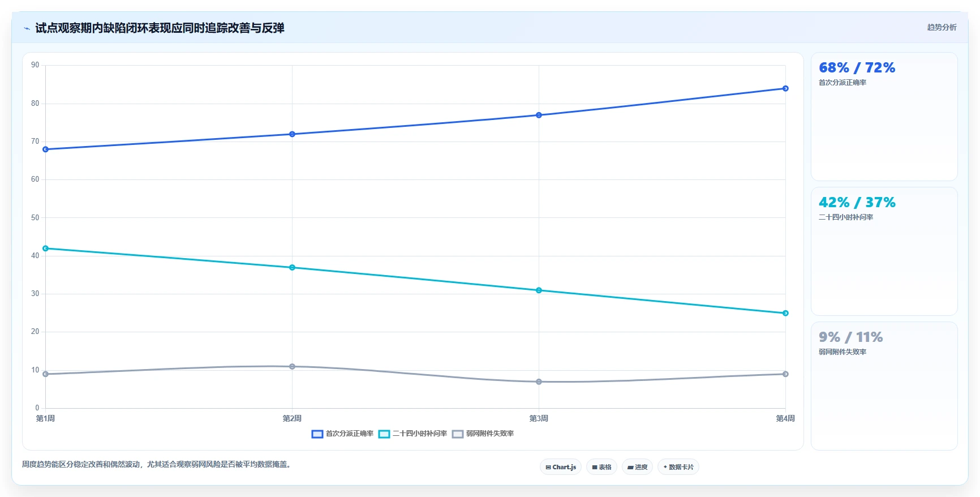Image resolution: width=980 pixels, height=497 pixels.
Task: Click the gray legend swatch for 弱网附件失败率
Action: point(458,434)
